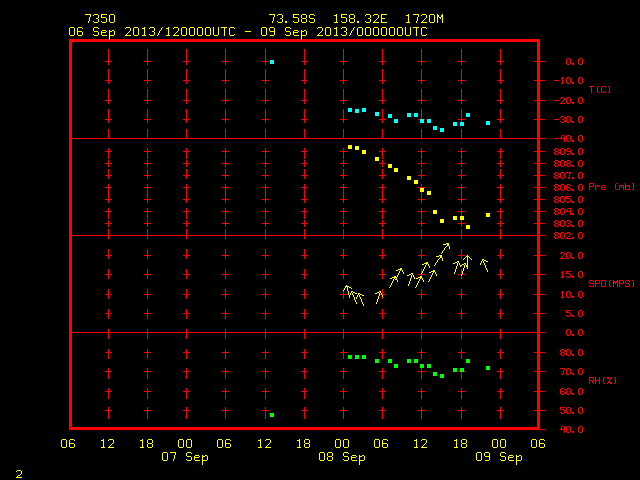Click the lowest yellow pressure data point
The width and height of the screenshot is (640, 480).
click(468, 227)
